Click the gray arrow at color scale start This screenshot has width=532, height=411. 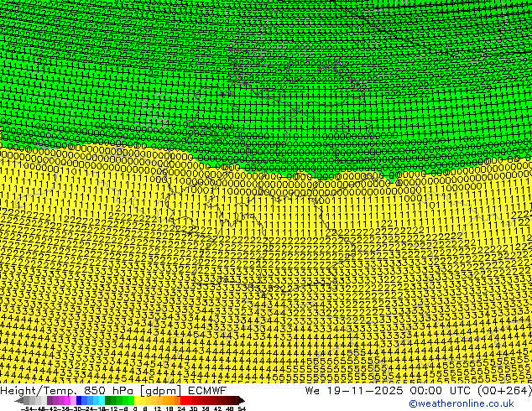click(19, 400)
